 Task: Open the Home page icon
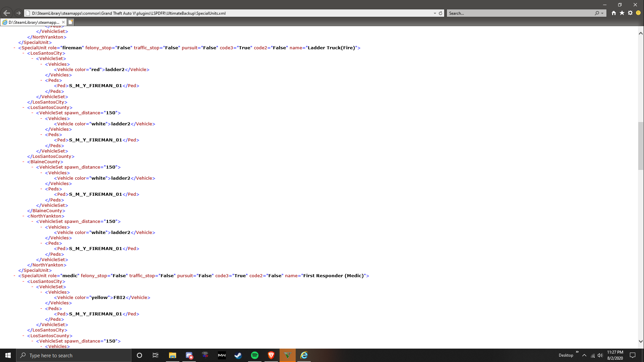pos(613,13)
